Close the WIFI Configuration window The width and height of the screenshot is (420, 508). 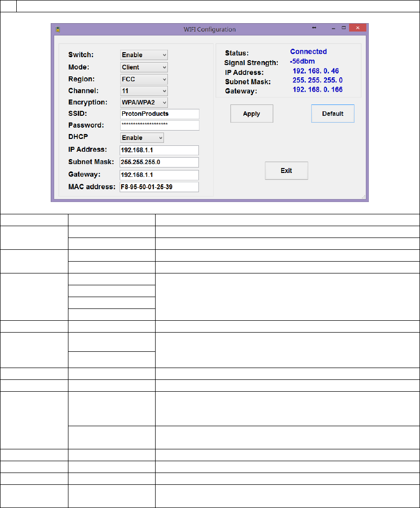pyautogui.click(x=357, y=28)
